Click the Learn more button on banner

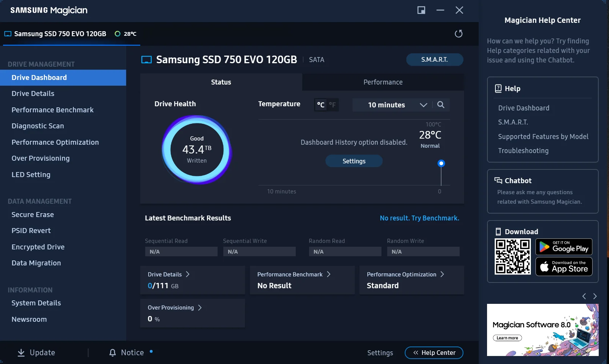click(x=507, y=338)
